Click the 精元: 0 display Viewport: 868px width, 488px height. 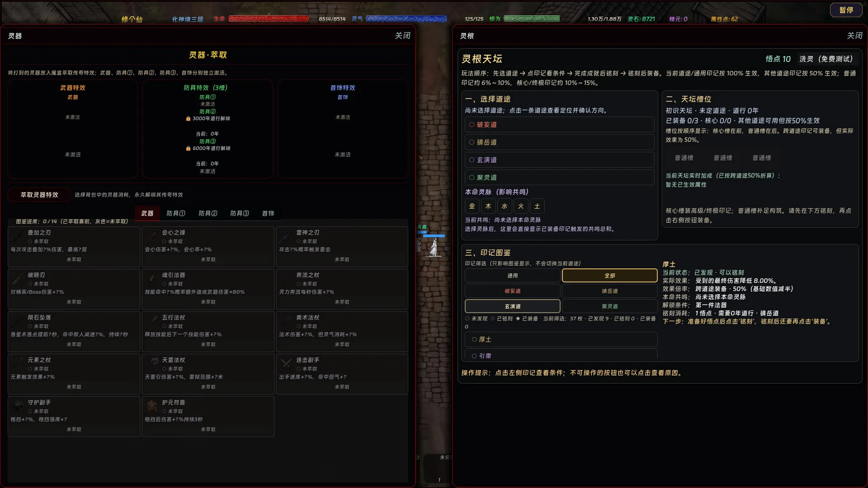coord(678,19)
